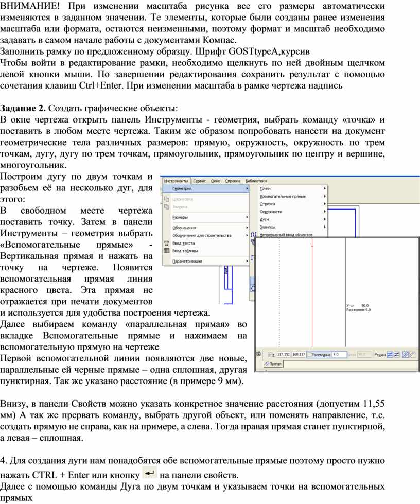
Task: Expand the Геометрия submenu
Action: 206,189
